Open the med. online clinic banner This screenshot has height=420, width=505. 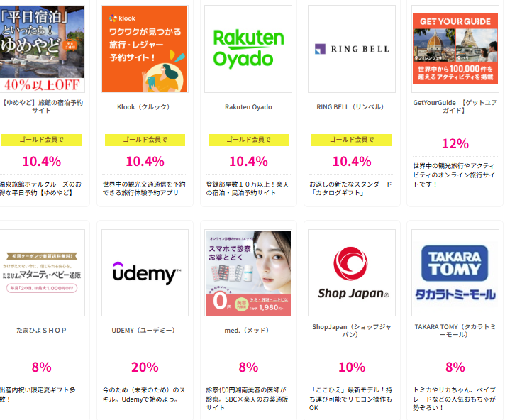tap(248, 273)
